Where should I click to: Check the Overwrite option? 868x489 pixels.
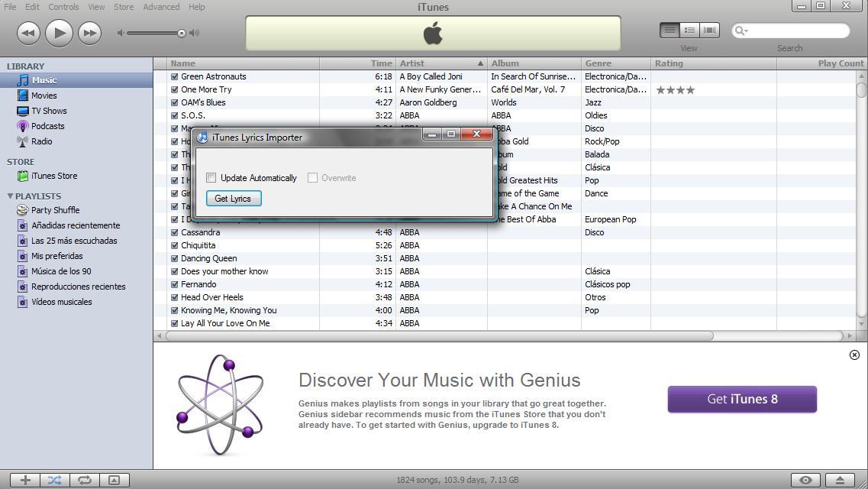pos(312,177)
